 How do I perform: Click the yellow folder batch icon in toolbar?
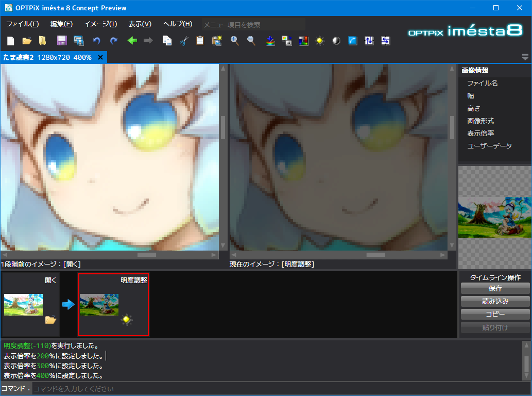[x=42, y=41]
